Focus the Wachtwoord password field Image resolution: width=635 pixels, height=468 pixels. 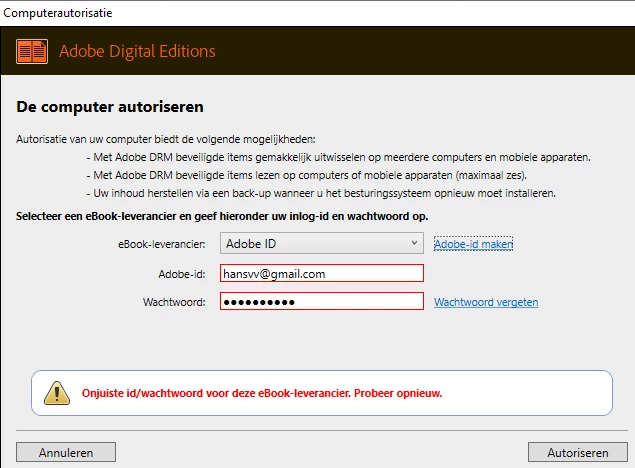coord(322,302)
